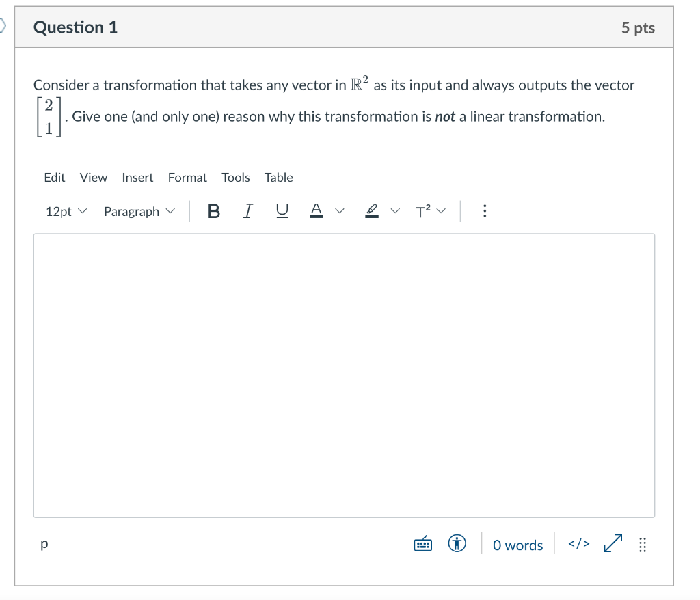Open the Table menu
This screenshot has height=600, width=700.
(x=279, y=178)
